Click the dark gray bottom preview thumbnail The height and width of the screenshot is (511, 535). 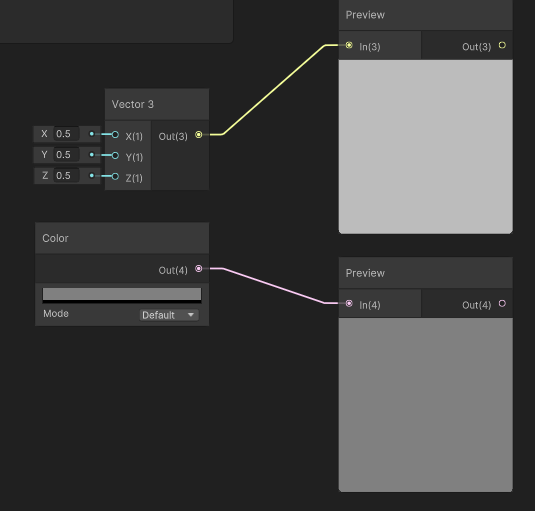(x=425, y=405)
